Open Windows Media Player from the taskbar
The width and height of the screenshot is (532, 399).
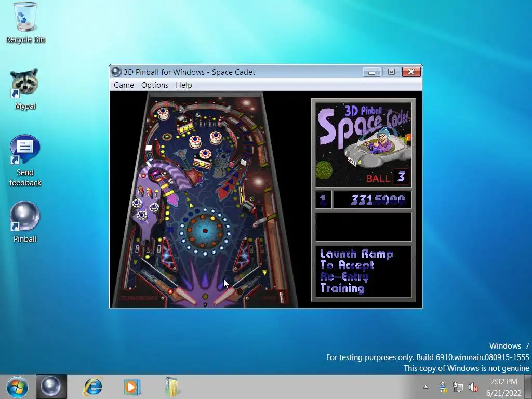pyautogui.click(x=131, y=387)
